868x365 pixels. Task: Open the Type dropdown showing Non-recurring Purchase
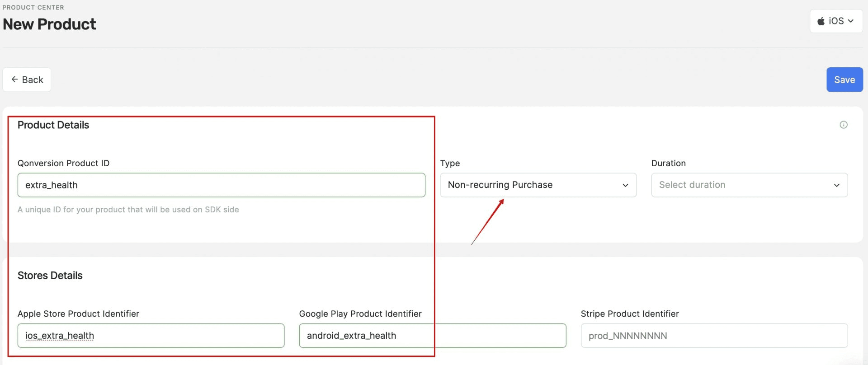(538, 185)
